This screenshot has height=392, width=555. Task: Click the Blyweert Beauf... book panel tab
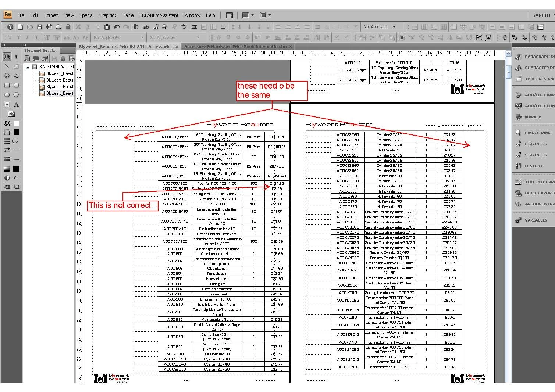pos(40,50)
